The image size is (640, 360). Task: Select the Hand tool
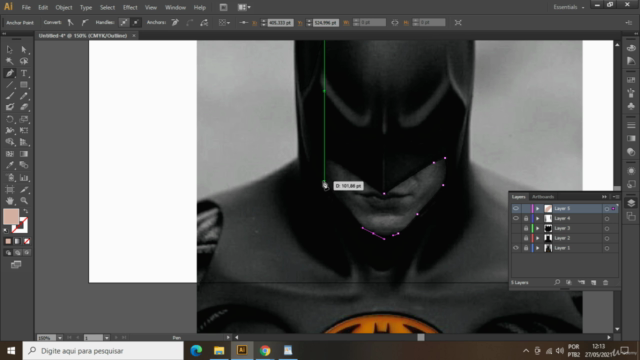pos(9,201)
